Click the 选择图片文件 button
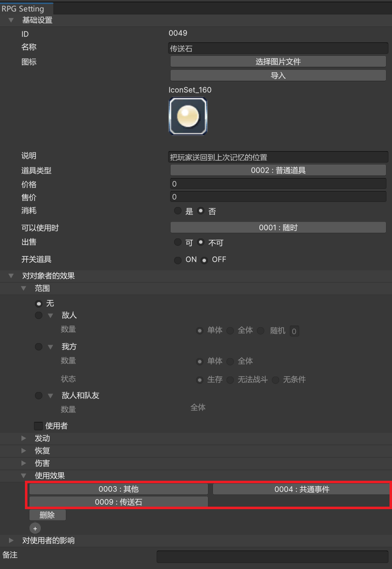392x569 pixels. tap(278, 62)
